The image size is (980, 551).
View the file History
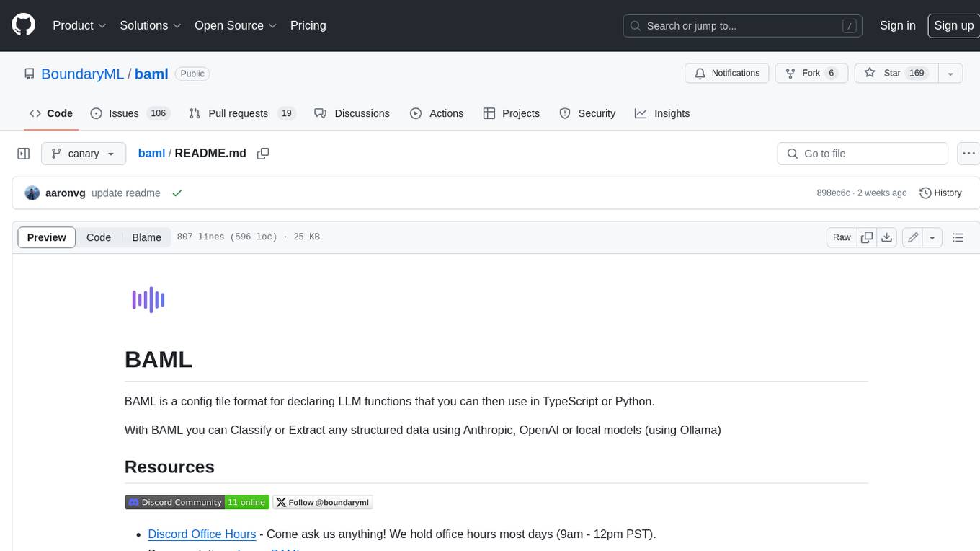pyautogui.click(x=941, y=193)
